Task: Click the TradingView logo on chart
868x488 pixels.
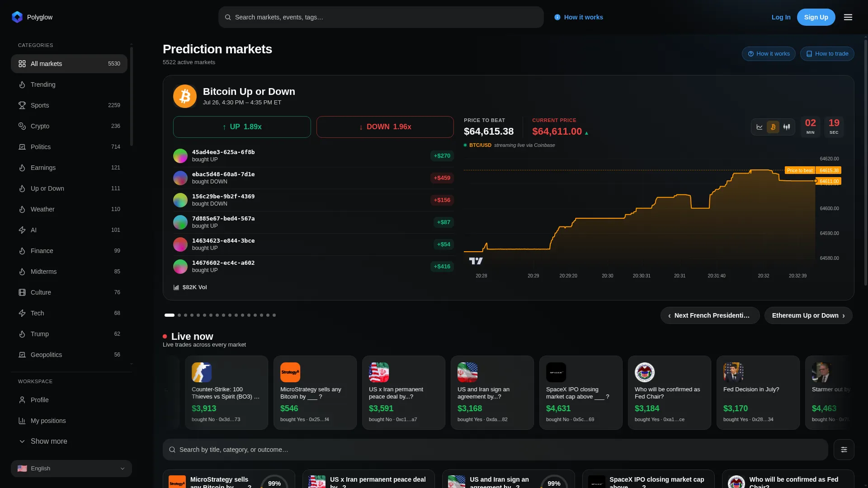Action: tap(476, 261)
